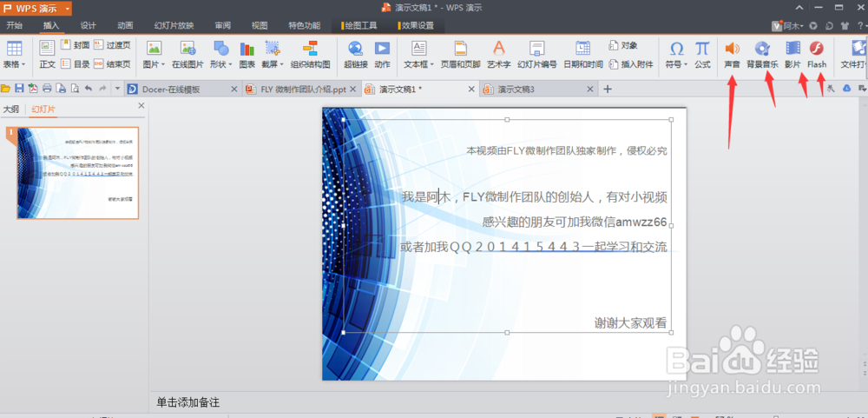Expand the 符号 dropdown arrow

pyautogui.click(x=686, y=65)
